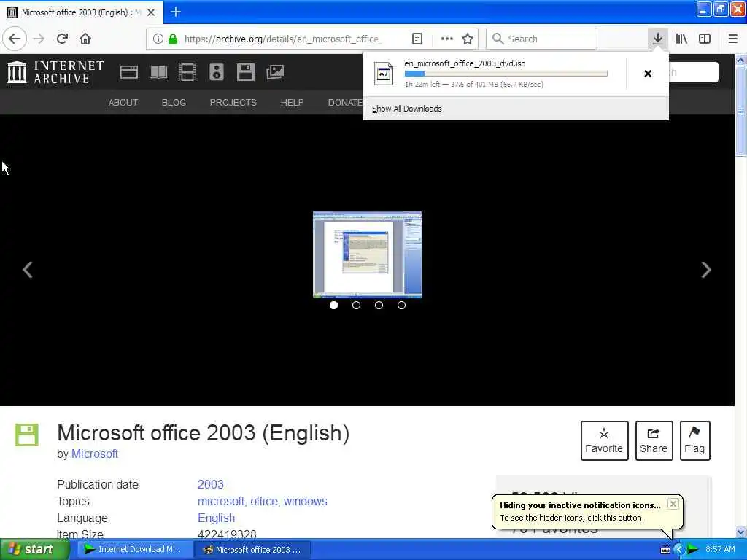Screen dimensions: 747x560
Task: Go back using the browser back arrow
Action: 15,39
